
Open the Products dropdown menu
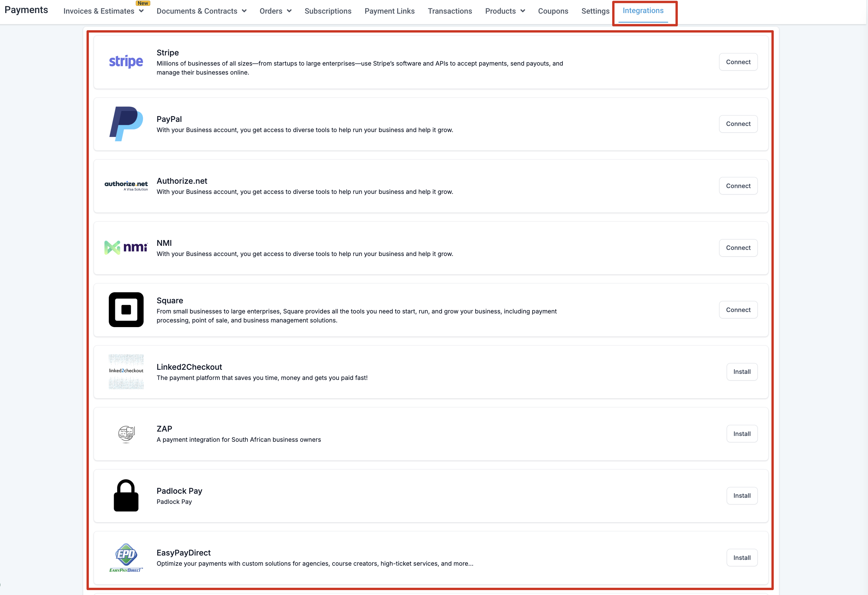tap(505, 11)
